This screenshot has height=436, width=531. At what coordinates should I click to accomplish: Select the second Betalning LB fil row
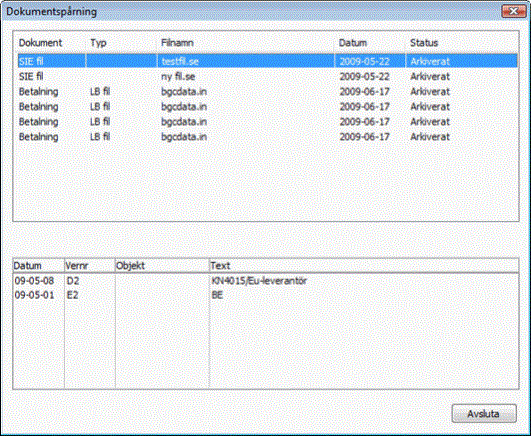268,107
